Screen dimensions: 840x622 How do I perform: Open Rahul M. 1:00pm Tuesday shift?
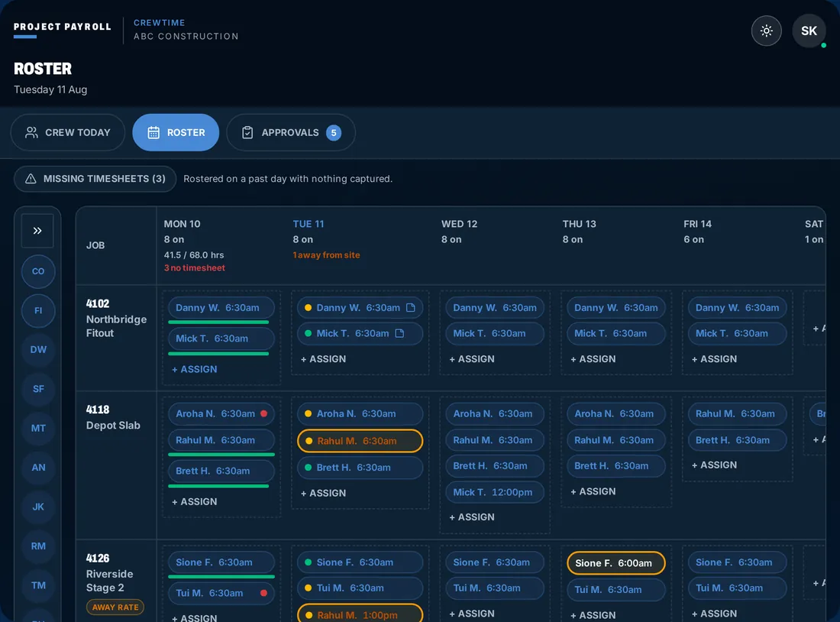pos(360,614)
